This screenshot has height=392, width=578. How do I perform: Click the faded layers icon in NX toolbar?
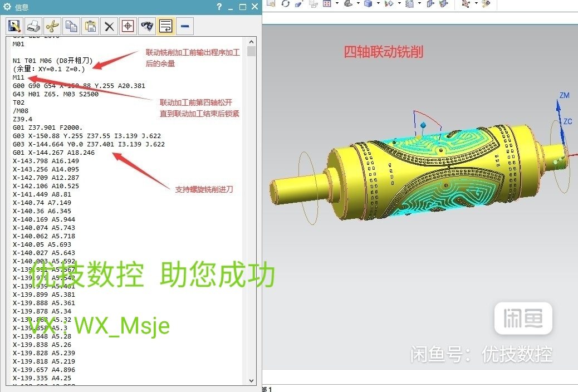coord(314,3)
